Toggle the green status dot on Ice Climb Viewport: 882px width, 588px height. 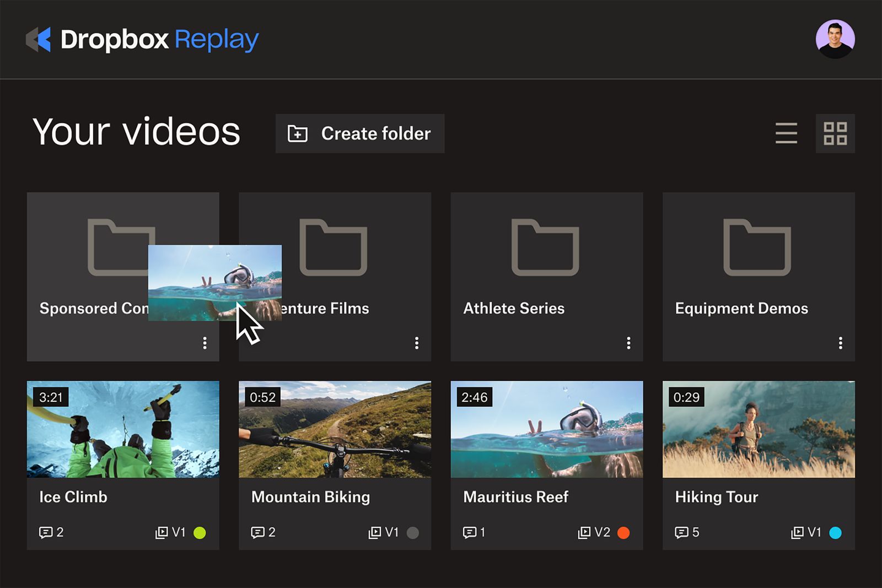tap(200, 532)
